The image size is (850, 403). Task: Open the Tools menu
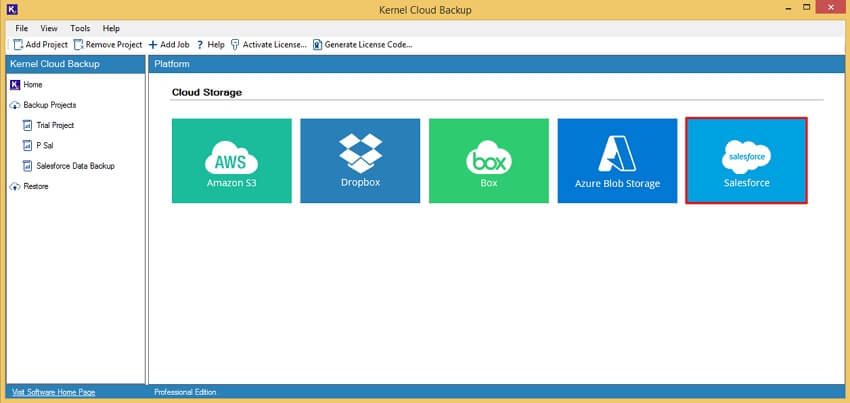[80, 28]
